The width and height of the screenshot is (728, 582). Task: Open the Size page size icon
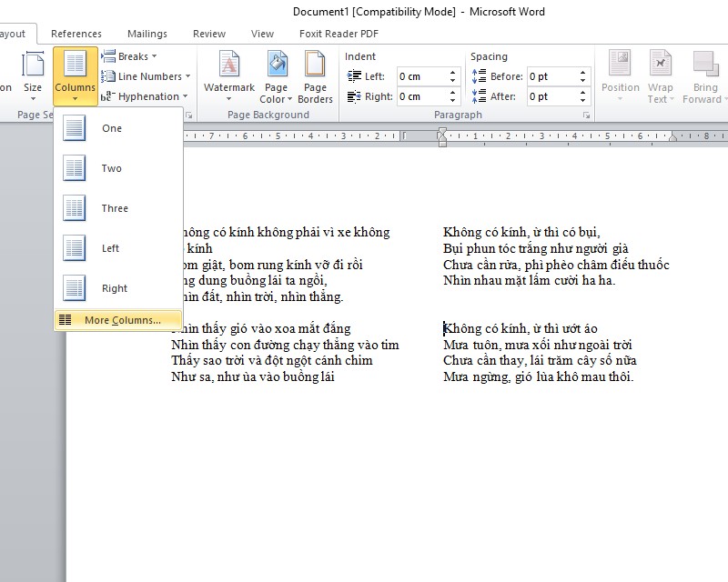pos(33,64)
